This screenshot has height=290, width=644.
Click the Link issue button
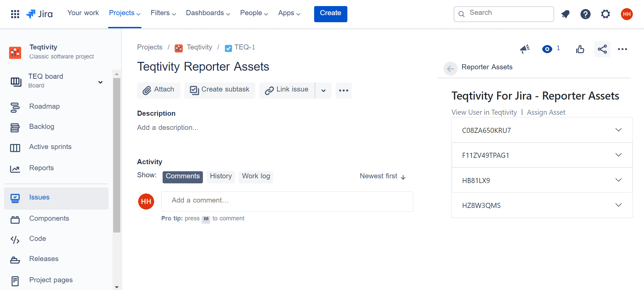(287, 90)
